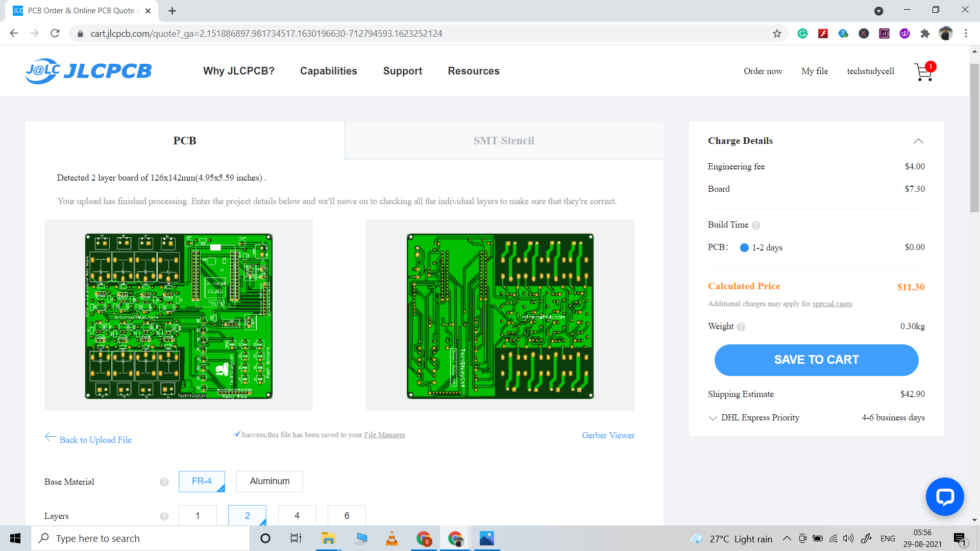Select Aluminum as base material

click(x=269, y=481)
